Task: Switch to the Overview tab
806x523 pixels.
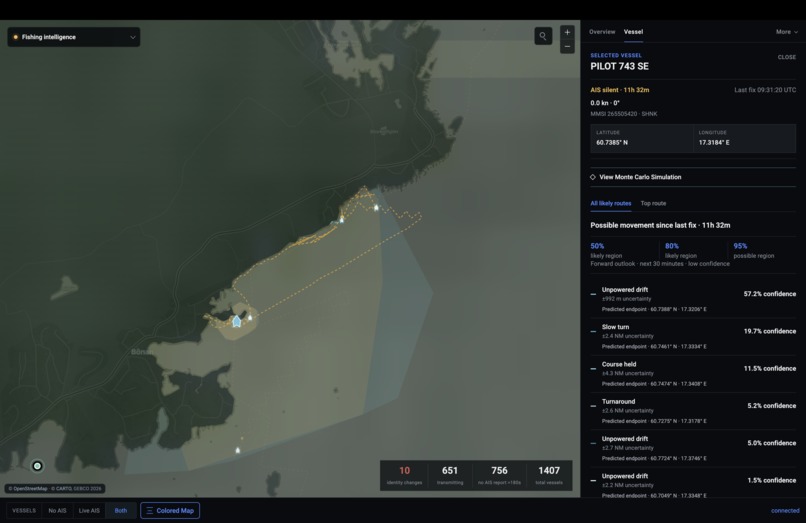Action: coord(602,32)
